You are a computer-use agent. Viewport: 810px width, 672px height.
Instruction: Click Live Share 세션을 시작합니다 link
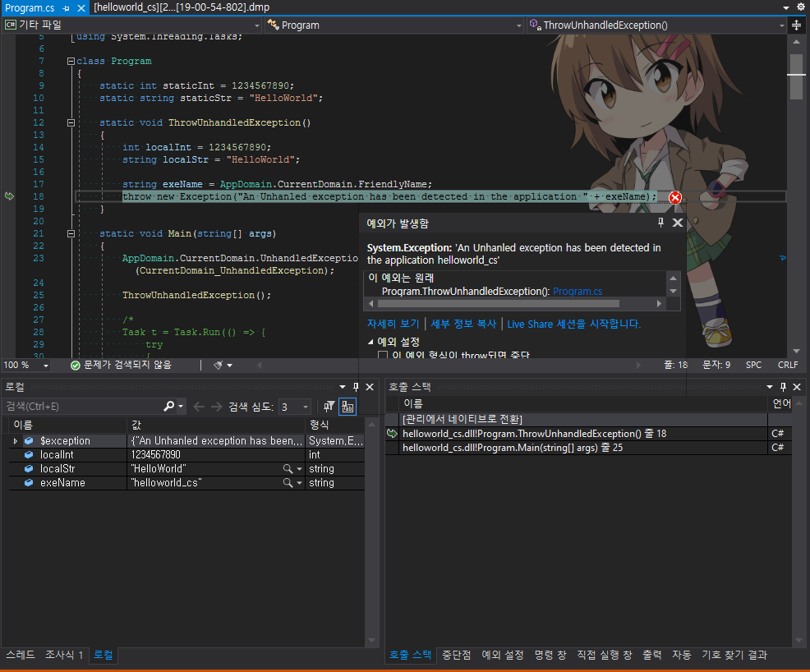[x=573, y=324]
